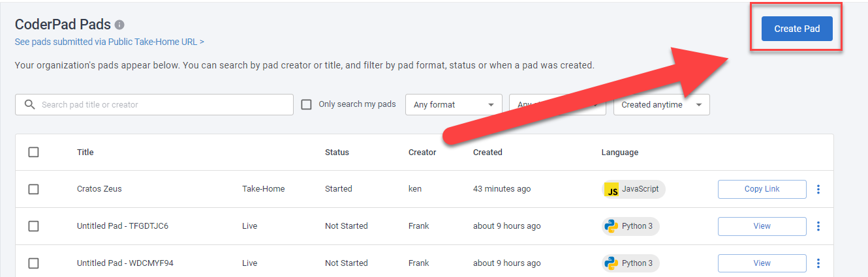Focus the search pad title or creator field
Viewport: 868px width, 277px height.
(x=163, y=104)
